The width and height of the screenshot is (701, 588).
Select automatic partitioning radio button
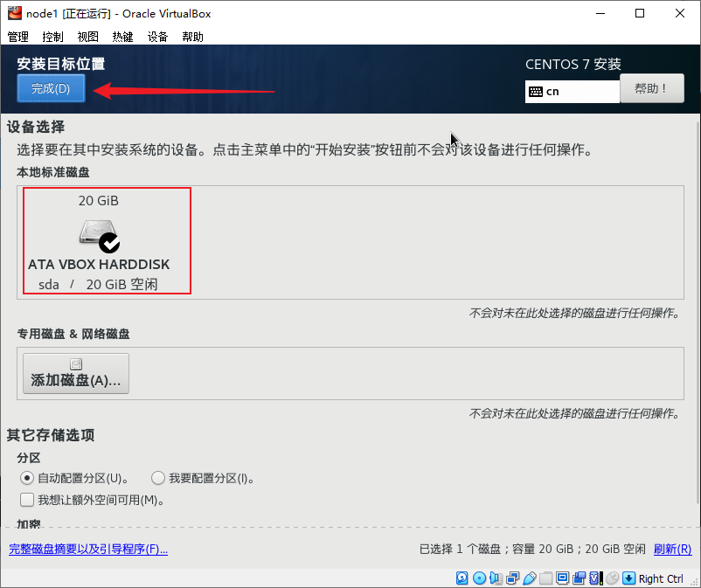click(27, 478)
